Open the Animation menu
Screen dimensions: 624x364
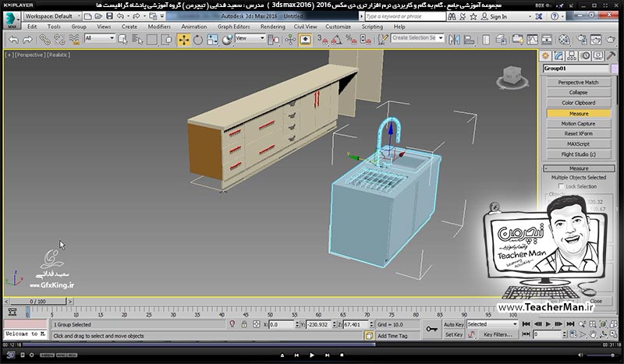(x=193, y=27)
